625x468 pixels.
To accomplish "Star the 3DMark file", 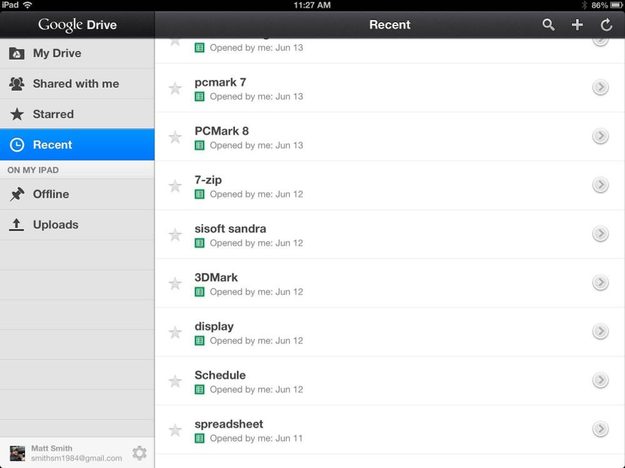I will pos(175,283).
